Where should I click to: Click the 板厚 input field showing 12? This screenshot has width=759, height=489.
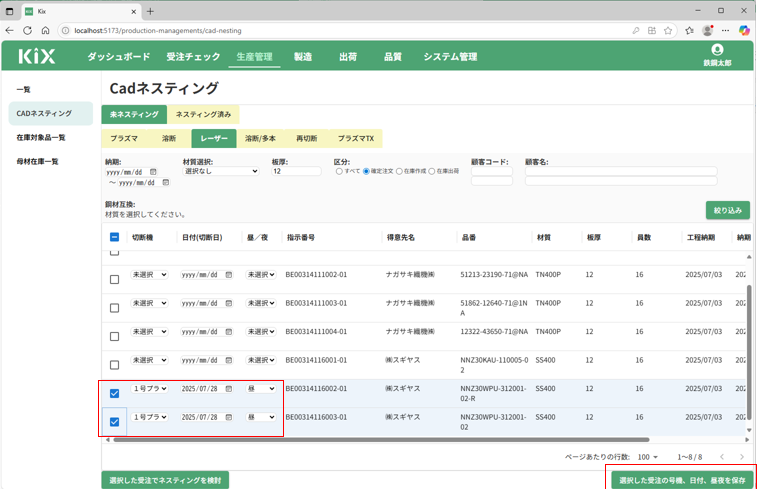pos(296,171)
